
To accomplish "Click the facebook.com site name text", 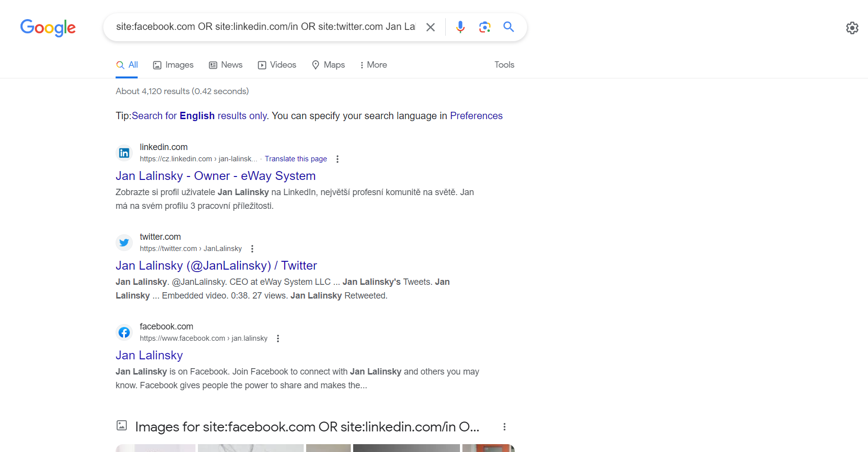I will click(x=167, y=326).
